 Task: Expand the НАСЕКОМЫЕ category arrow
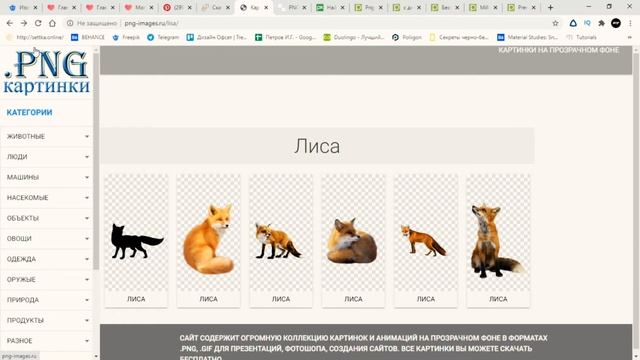pyautogui.click(x=87, y=198)
